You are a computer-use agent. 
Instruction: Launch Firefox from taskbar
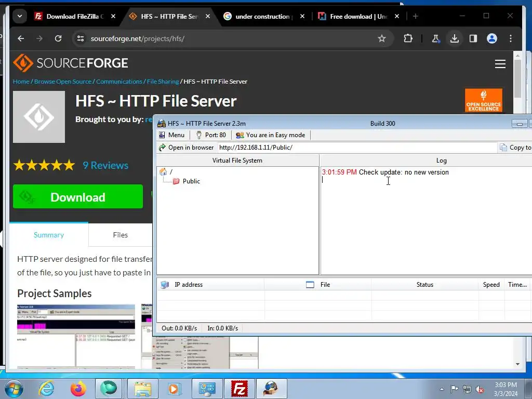click(78, 389)
